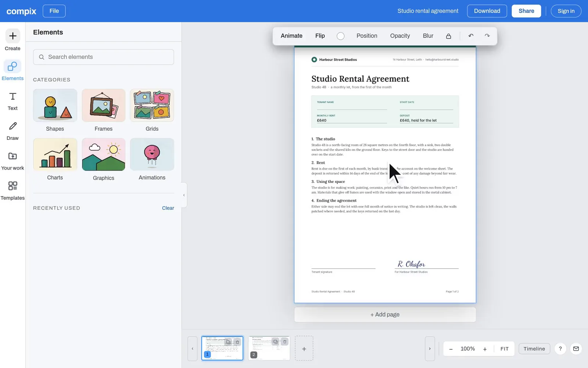Select page 2 thumbnail
Viewport: 588px width, 368px height.
pyautogui.click(x=269, y=348)
